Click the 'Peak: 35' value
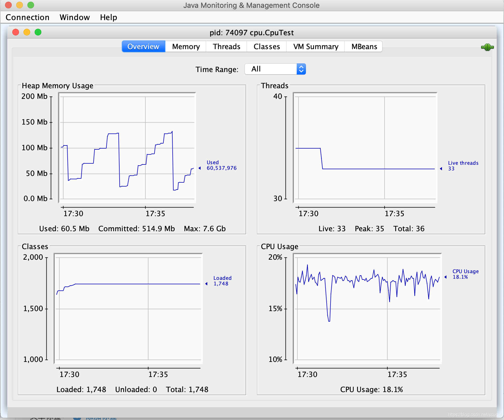Screen dimensions: 504x420 click(x=369, y=229)
